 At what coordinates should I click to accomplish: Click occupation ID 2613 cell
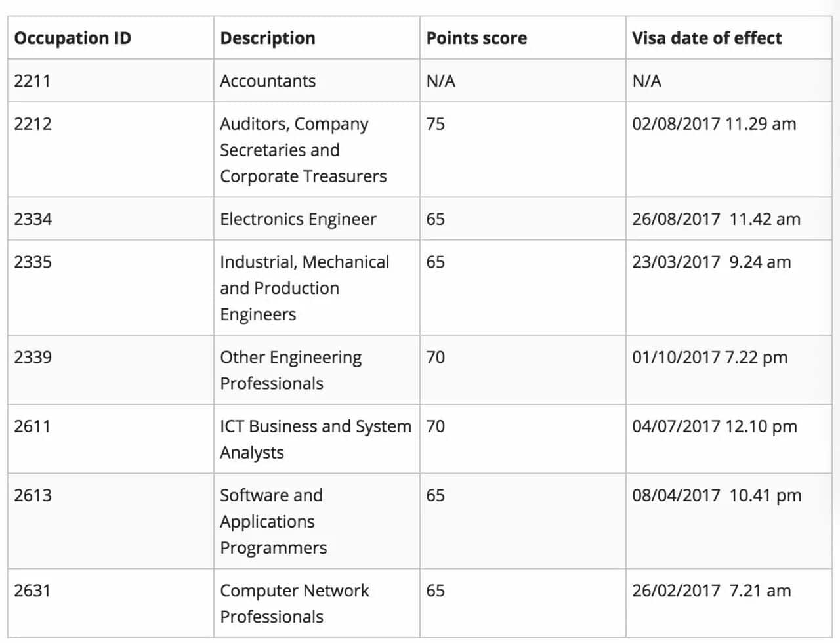111,521
